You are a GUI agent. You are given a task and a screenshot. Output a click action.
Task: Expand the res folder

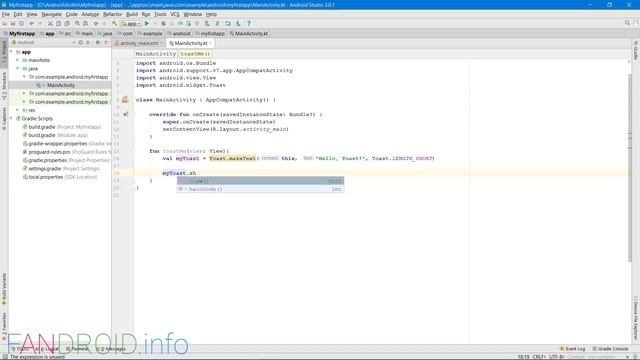(18, 110)
